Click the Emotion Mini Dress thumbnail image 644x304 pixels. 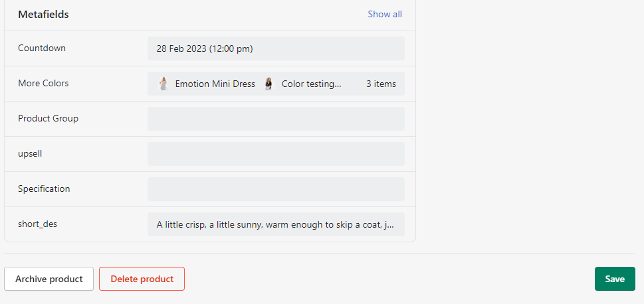click(163, 84)
